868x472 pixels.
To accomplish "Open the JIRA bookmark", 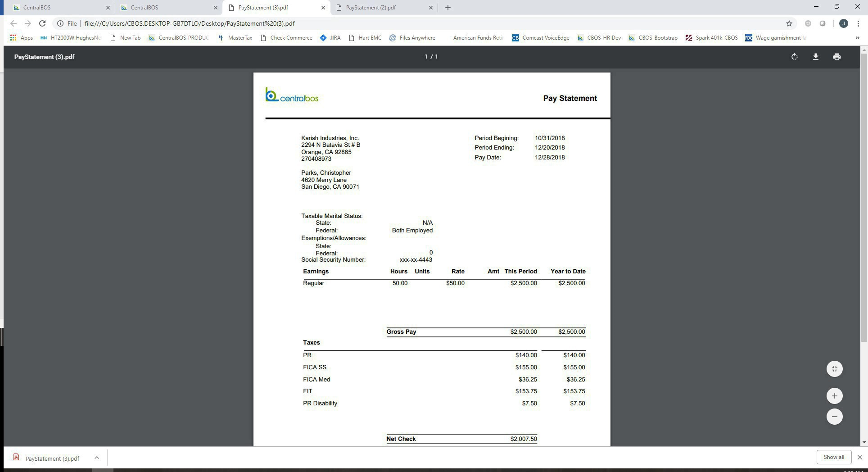I will pos(330,38).
